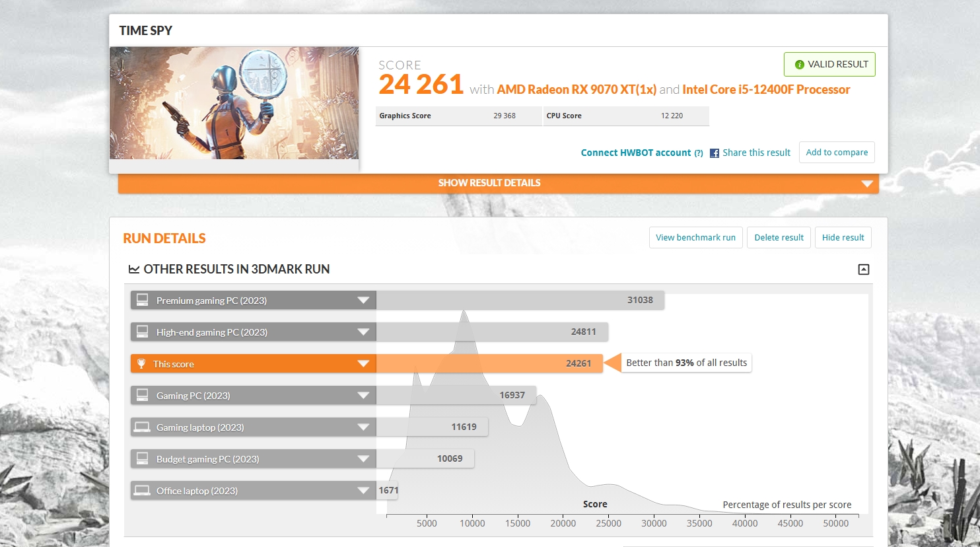This screenshot has height=547, width=980.
Task: Click the Delete result button
Action: (779, 238)
